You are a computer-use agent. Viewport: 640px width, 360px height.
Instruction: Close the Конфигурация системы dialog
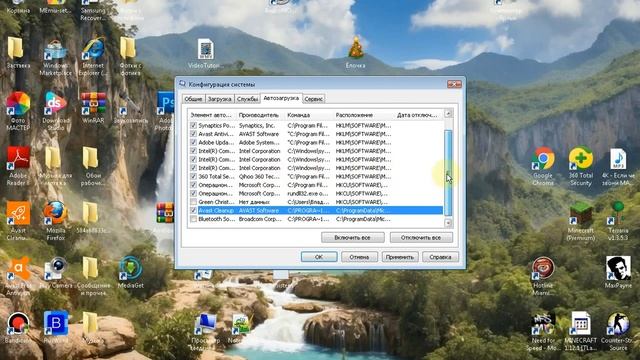click(x=454, y=84)
